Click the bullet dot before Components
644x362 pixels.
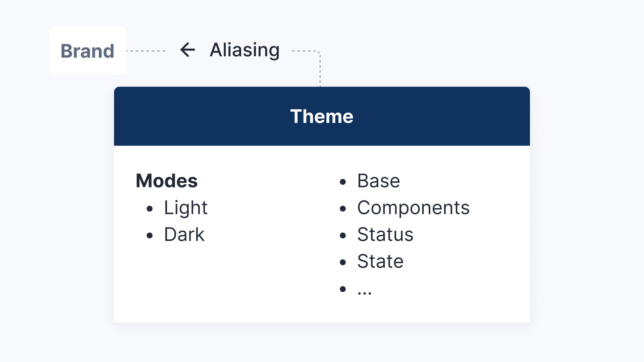tap(342, 209)
